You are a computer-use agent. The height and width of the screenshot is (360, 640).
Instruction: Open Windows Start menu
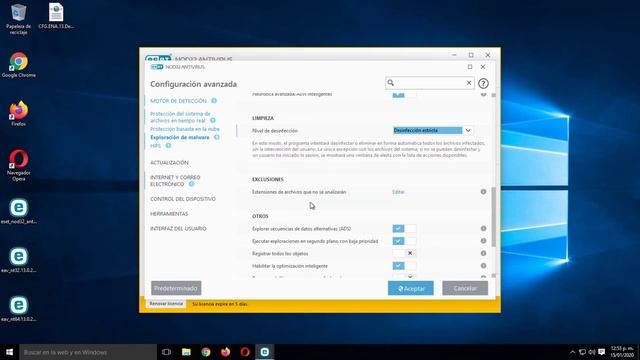[9, 352]
